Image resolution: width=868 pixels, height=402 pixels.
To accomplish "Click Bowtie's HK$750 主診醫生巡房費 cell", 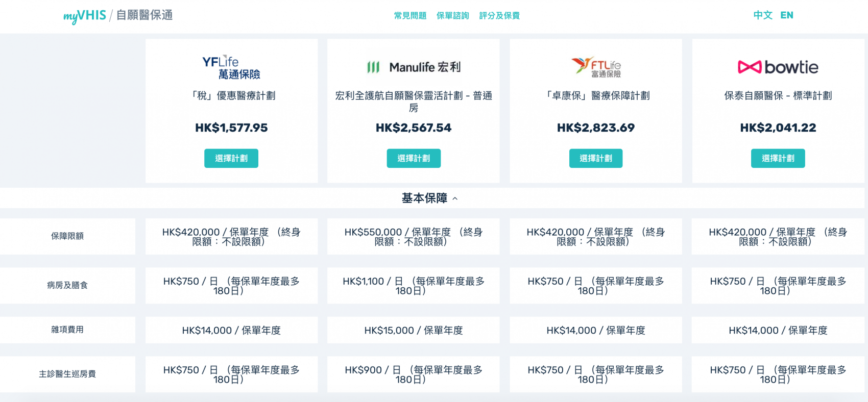I will tap(778, 374).
